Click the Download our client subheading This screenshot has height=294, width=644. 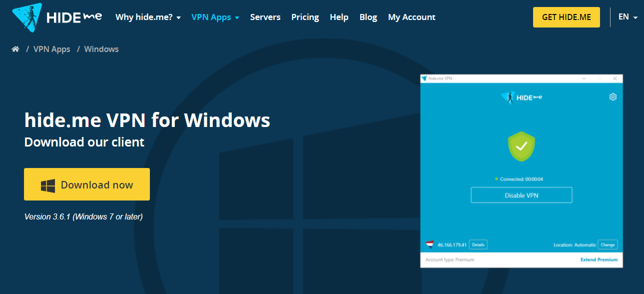pyautogui.click(x=84, y=142)
